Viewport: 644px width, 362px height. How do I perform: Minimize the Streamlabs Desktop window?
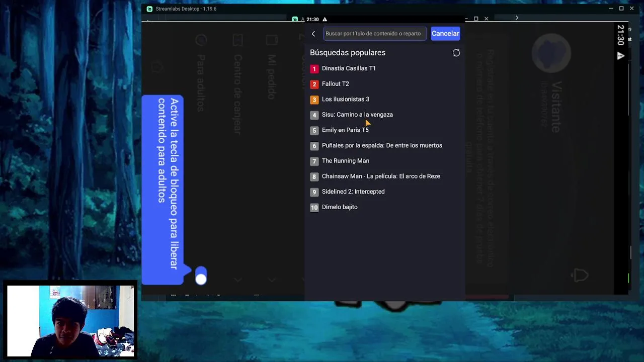[611, 9]
